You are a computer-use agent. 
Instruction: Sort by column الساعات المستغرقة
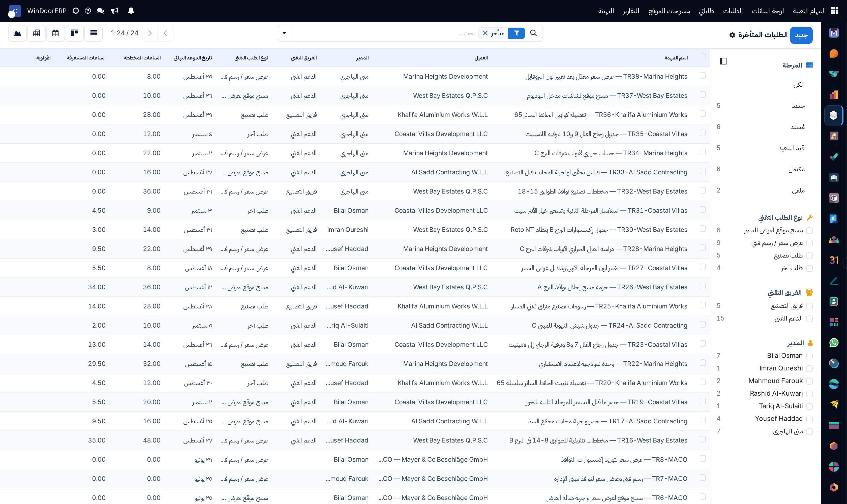click(x=86, y=58)
